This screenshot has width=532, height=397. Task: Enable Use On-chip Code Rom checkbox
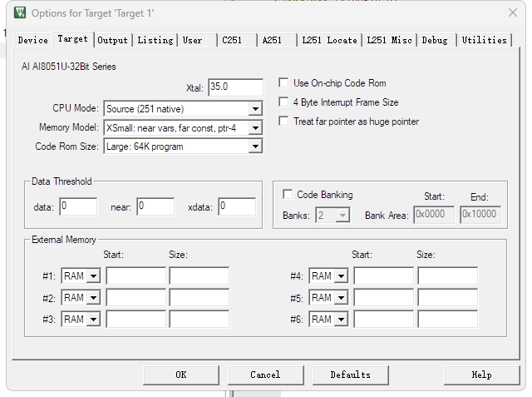(283, 83)
